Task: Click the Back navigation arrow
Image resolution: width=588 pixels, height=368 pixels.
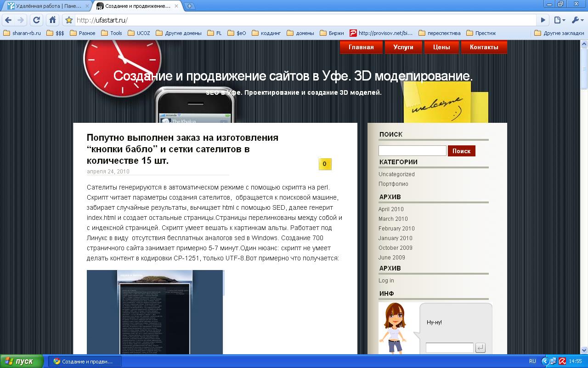Action: (8, 20)
